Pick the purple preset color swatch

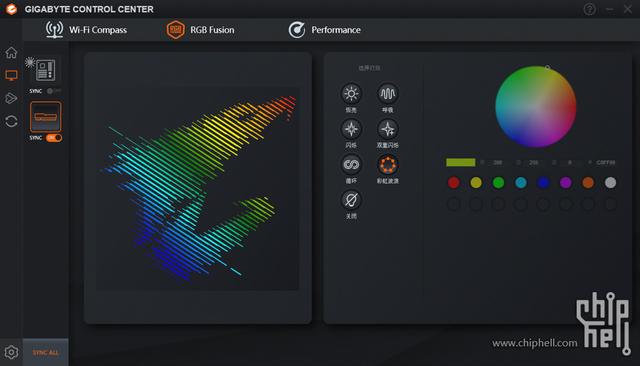(x=565, y=182)
